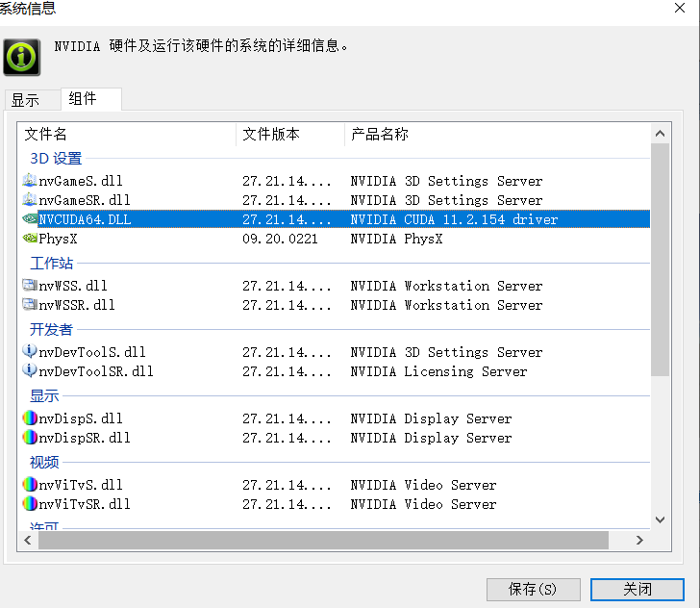Image resolution: width=700 pixels, height=608 pixels.
Task: Click the workstation icon beside nvWSS.dll
Action: (x=30, y=285)
